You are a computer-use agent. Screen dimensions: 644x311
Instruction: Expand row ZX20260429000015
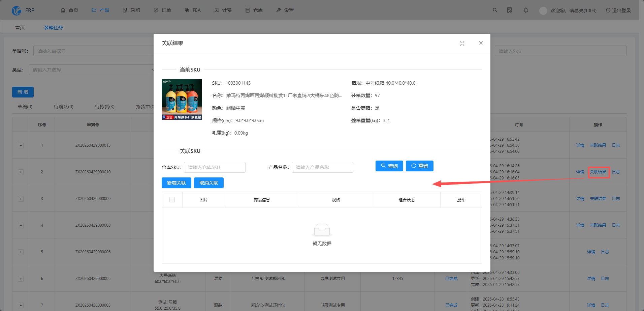tap(21, 145)
